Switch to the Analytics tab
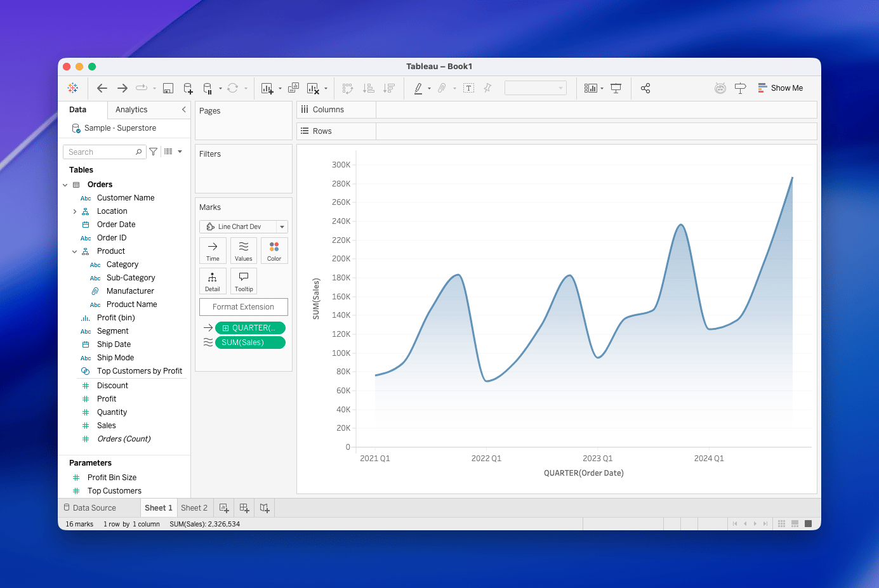The image size is (879, 588). pos(131,110)
